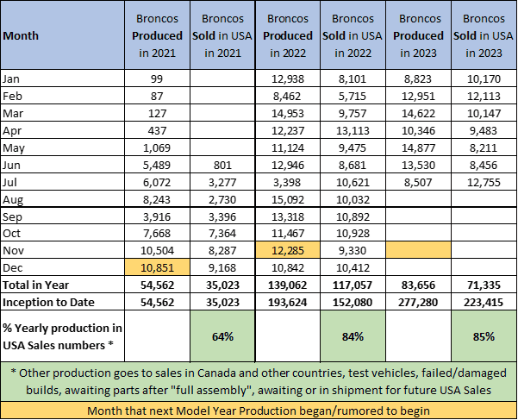
Task: Select the Oct row label
Action: [x=62, y=233]
